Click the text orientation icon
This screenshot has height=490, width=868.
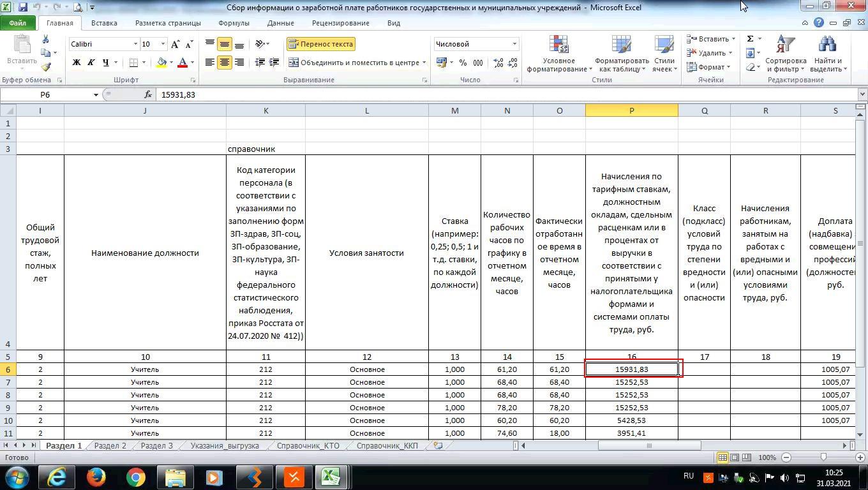tap(260, 44)
